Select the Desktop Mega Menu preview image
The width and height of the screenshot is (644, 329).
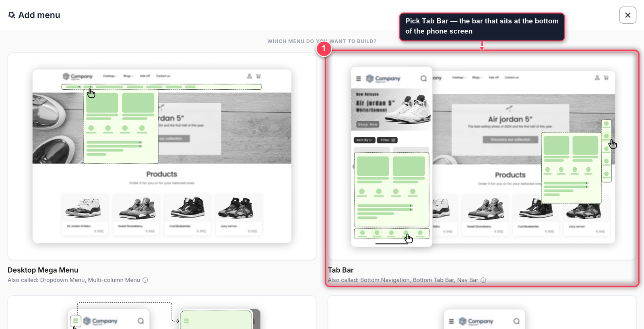162,156
